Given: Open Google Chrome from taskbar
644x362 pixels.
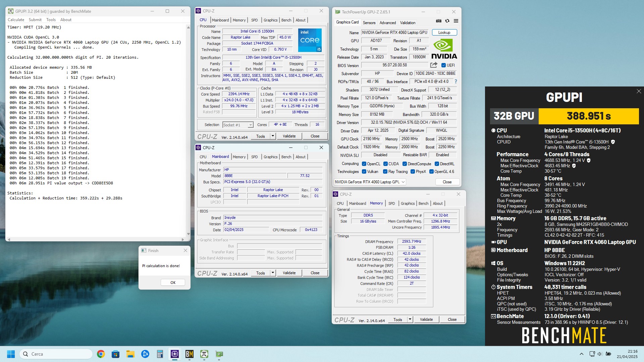Looking at the screenshot, I should (101, 354).
